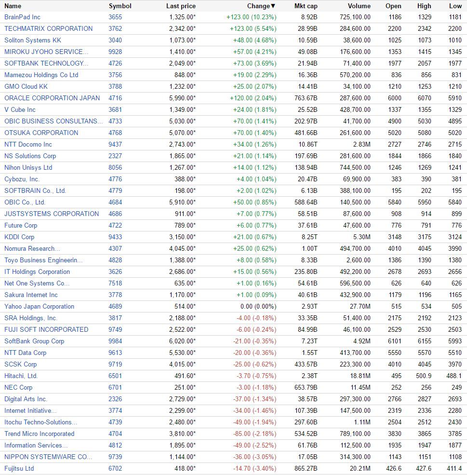Screen dimensions: 467x476
Task: Open Toyo Business Engineerin link
Action: tap(43, 260)
